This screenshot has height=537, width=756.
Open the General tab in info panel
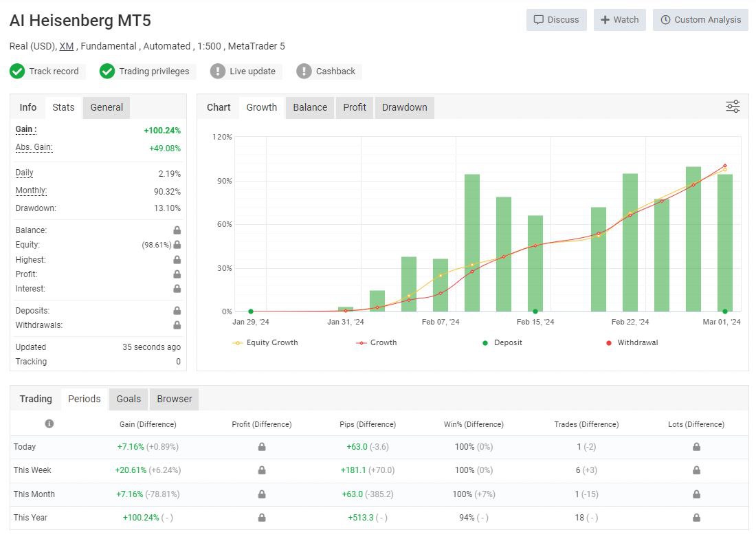point(107,107)
